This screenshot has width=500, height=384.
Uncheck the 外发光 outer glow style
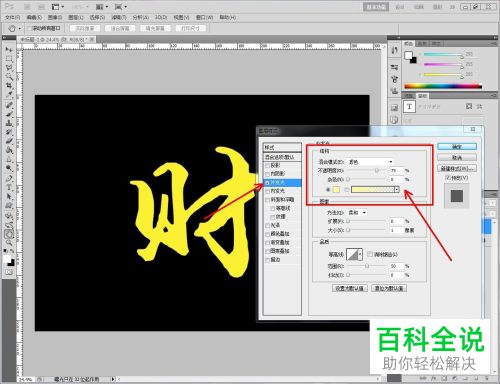tap(267, 183)
